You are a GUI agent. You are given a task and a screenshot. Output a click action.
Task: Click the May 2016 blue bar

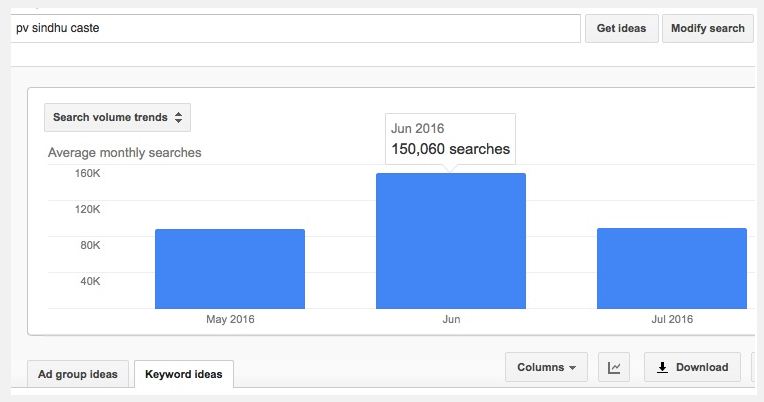pyautogui.click(x=229, y=269)
